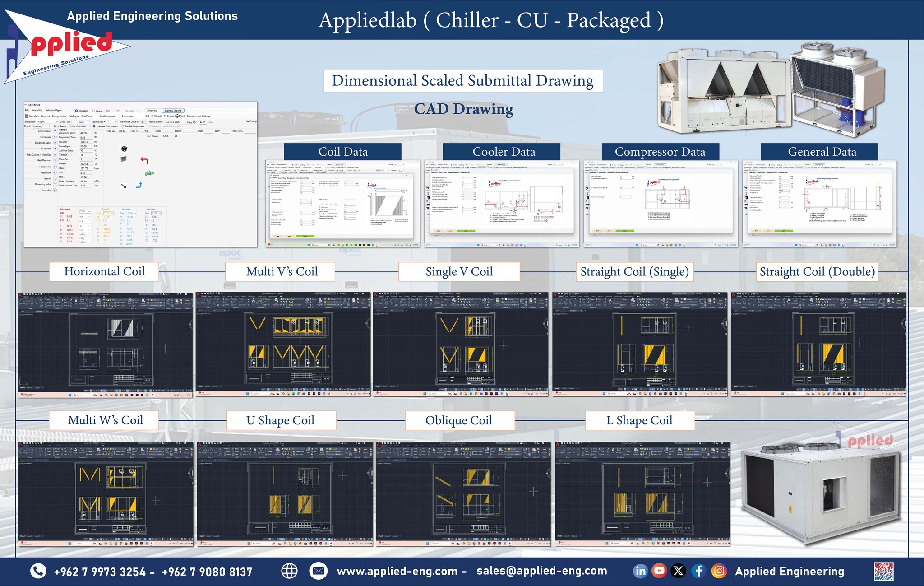Click the Instagram icon in footer

click(x=719, y=571)
